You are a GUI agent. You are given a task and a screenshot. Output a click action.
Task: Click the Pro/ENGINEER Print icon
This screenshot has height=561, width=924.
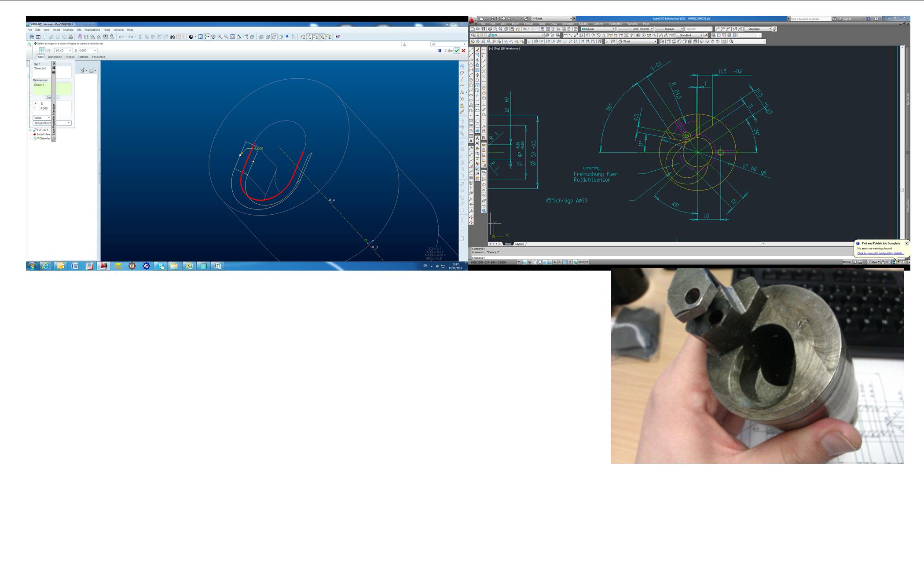[x=70, y=37]
